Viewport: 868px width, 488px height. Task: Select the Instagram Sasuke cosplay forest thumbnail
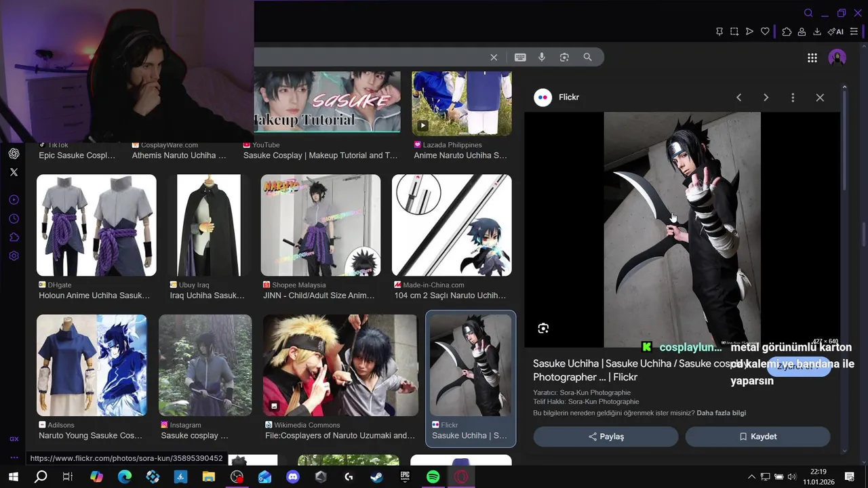[205, 365]
